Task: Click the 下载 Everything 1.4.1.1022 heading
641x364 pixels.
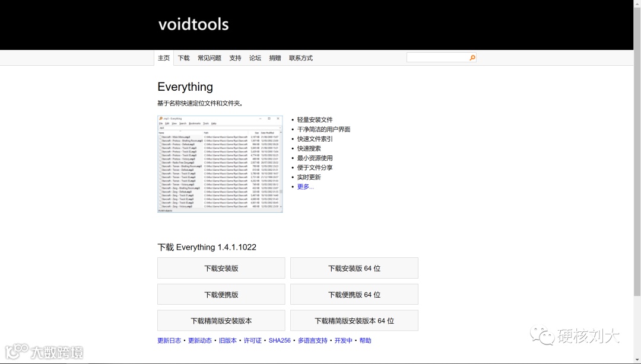Action: (207, 247)
